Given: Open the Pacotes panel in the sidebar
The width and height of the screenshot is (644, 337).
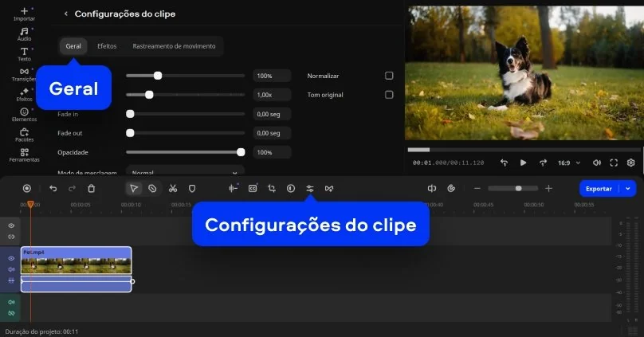Looking at the screenshot, I should [x=24, y=135].
